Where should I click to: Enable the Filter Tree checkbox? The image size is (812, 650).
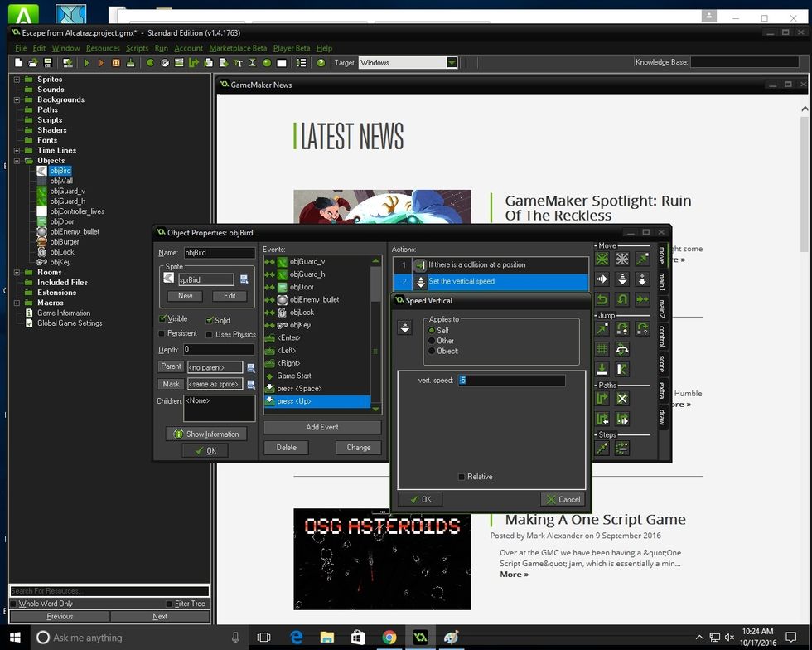(x=169, y=604)
